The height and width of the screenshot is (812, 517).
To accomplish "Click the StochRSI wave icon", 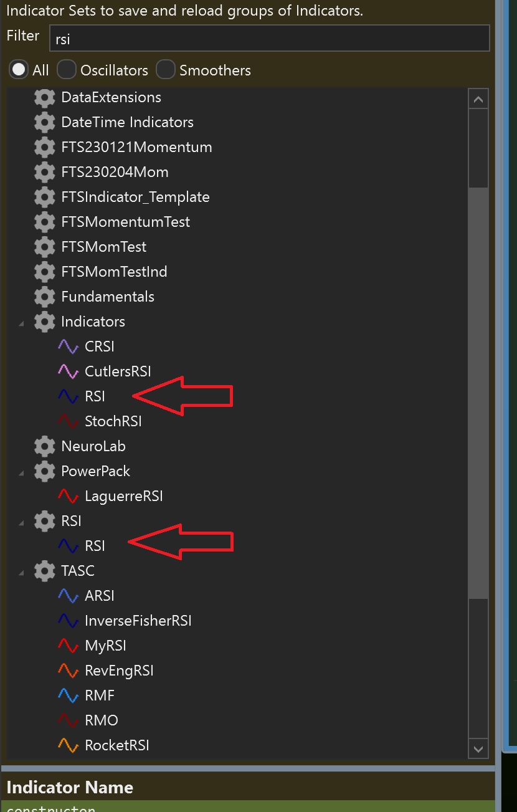I will coord(67,421).
